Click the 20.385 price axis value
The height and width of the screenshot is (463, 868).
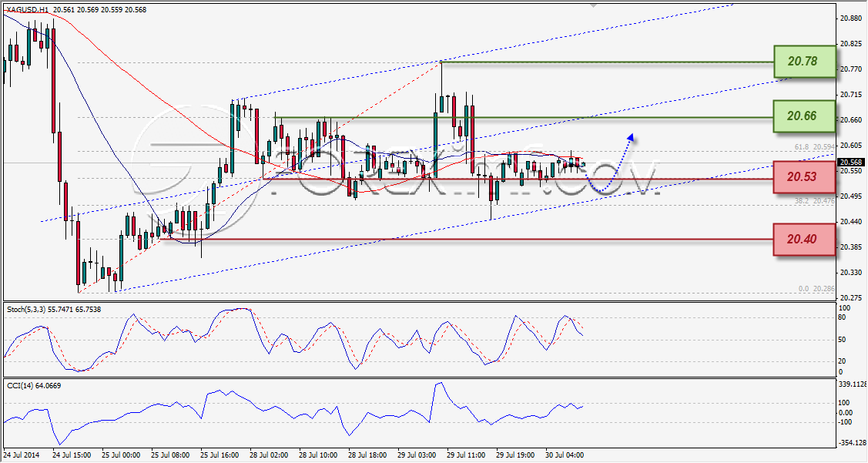click(851, 247)
